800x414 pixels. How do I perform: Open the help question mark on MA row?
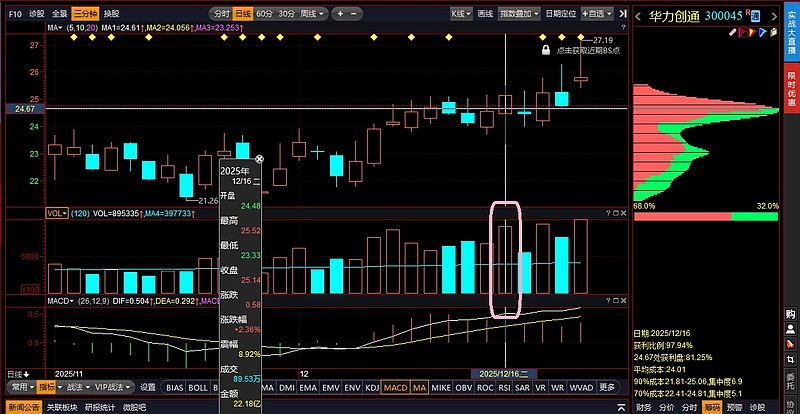623,27
